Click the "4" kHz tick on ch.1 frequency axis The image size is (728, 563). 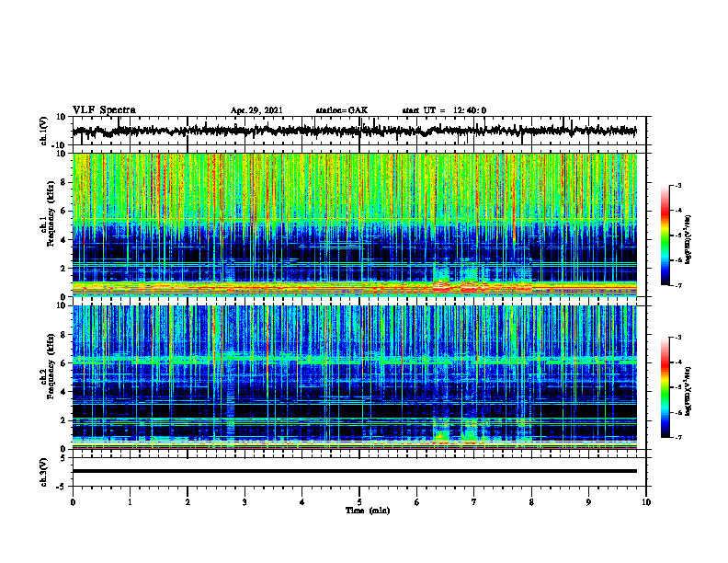click(x=64, y=240)
